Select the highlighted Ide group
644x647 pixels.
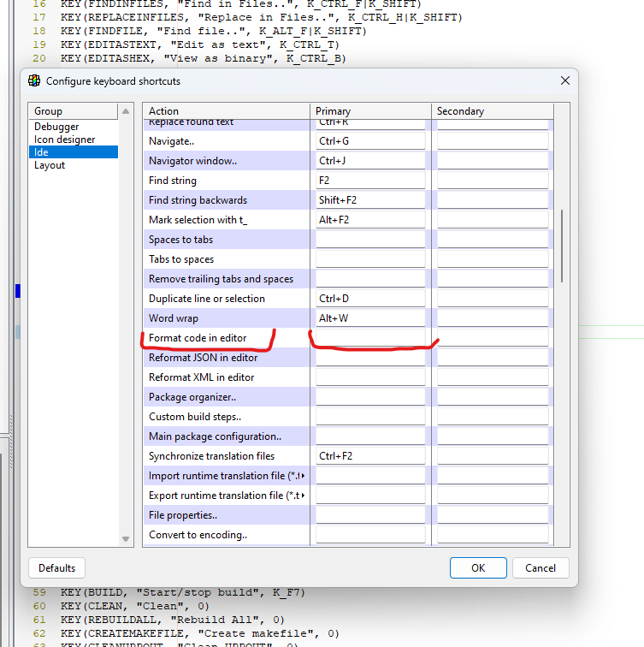pos(41,152)
